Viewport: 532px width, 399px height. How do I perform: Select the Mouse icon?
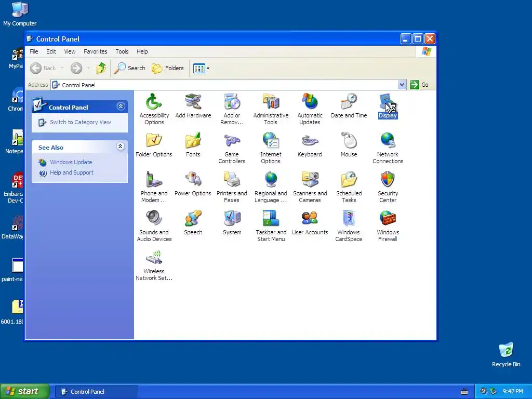[x=349, y=145]
